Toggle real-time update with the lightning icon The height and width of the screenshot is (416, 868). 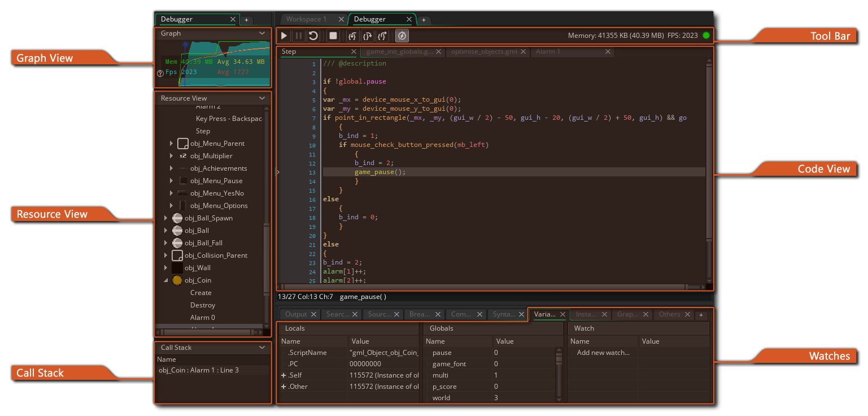pyautogui.click(x=400, y=35)
